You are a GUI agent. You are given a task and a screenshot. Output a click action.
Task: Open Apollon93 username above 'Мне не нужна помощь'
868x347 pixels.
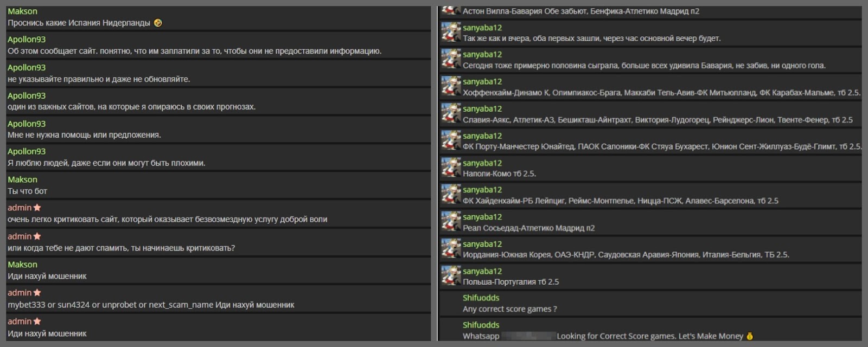coord(27,124)
